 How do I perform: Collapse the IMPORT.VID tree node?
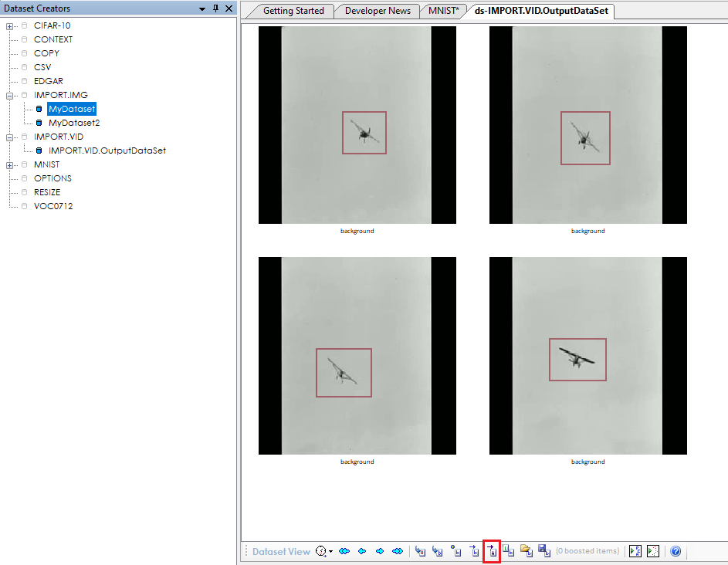(x=9, y=138)
